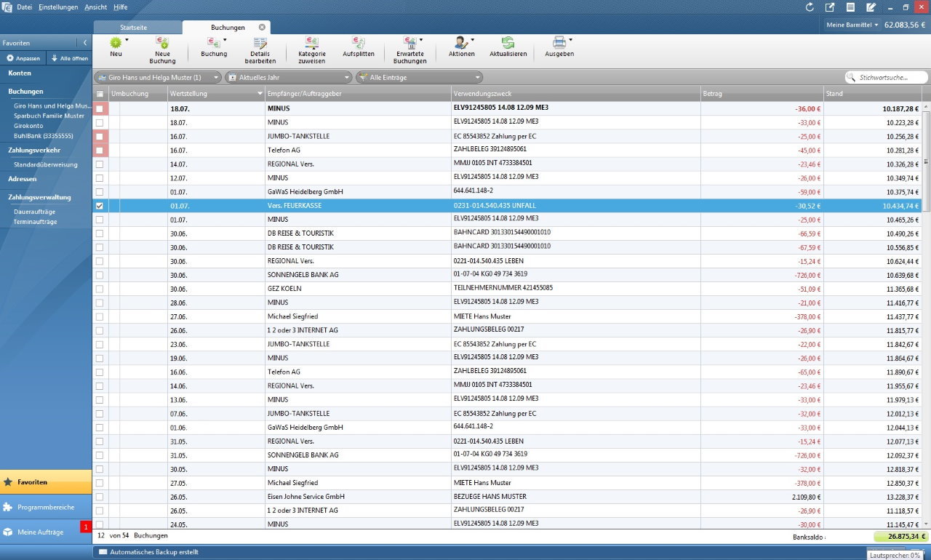931x560 pixels.
Task: Open Details bearbeiten in the toolbar
Action: [260, 44]
